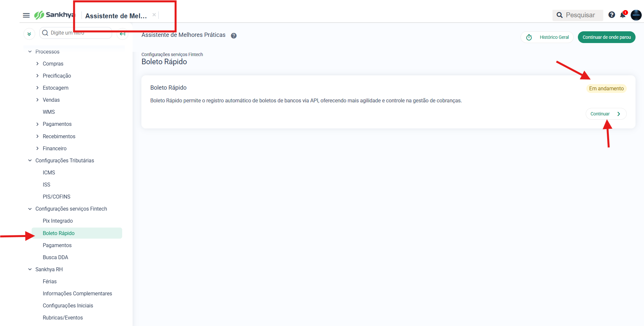Close the Assistente de Mel... tab
The height and width of the screenshot is (326, 644).
point(154,15)
